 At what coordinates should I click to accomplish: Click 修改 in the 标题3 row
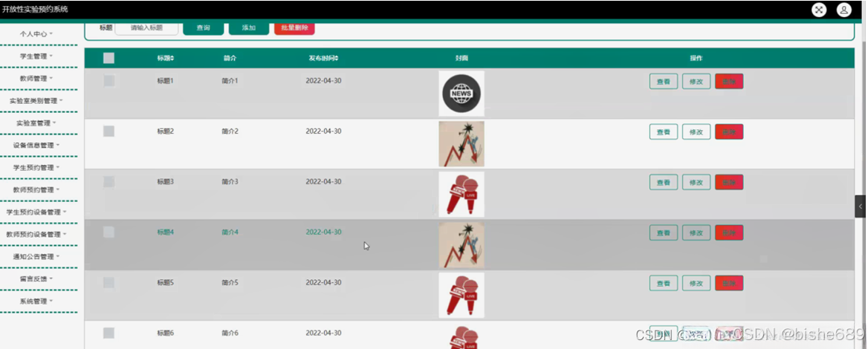(x=696, y=182)
